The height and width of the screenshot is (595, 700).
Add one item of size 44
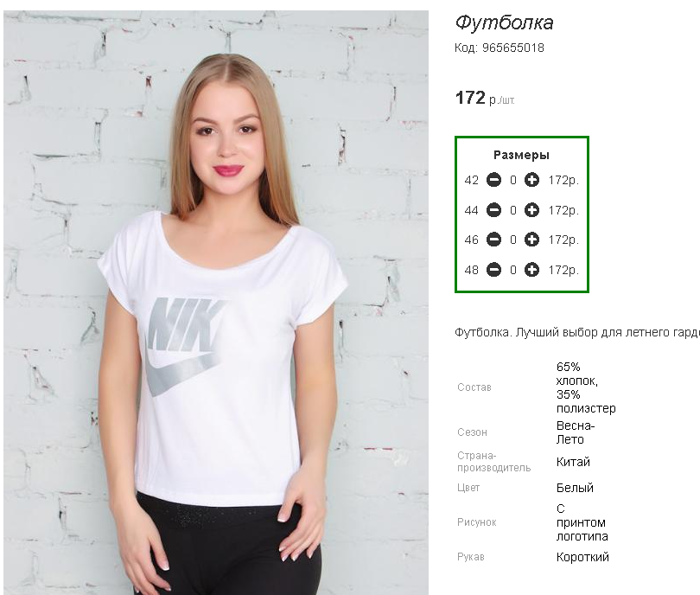tap(531, 210)
